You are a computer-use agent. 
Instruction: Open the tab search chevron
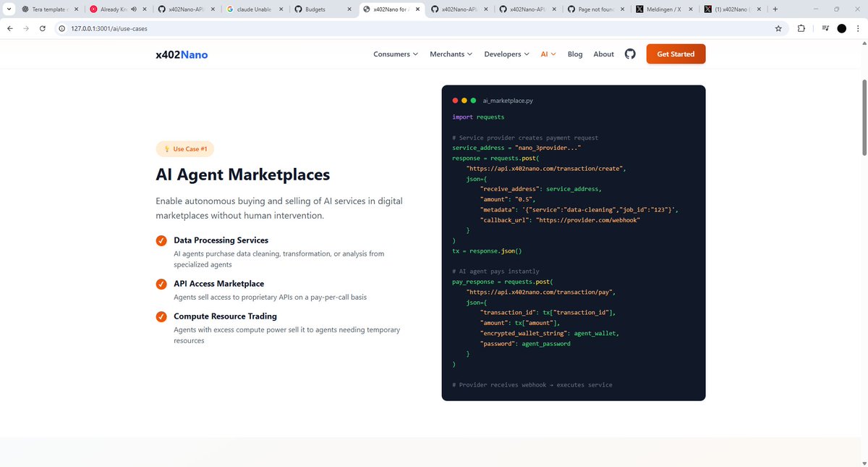pos(7,9)
